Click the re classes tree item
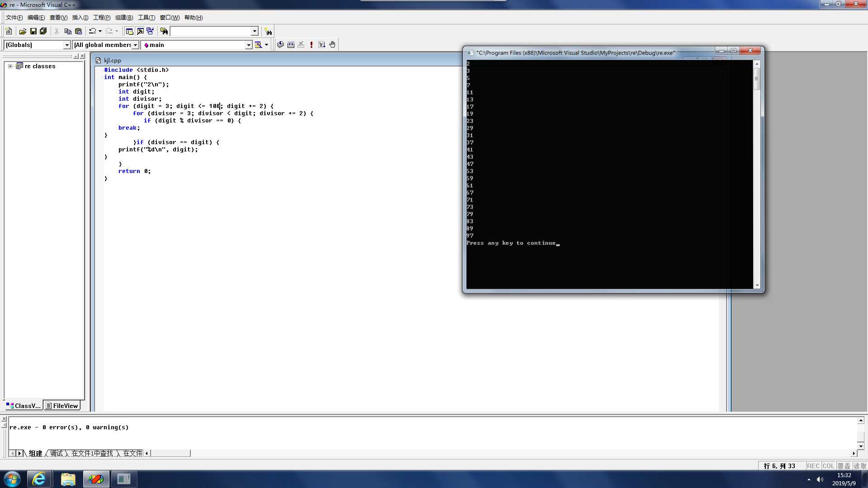This screenshot has height=488, width=868. pos(40,66)
